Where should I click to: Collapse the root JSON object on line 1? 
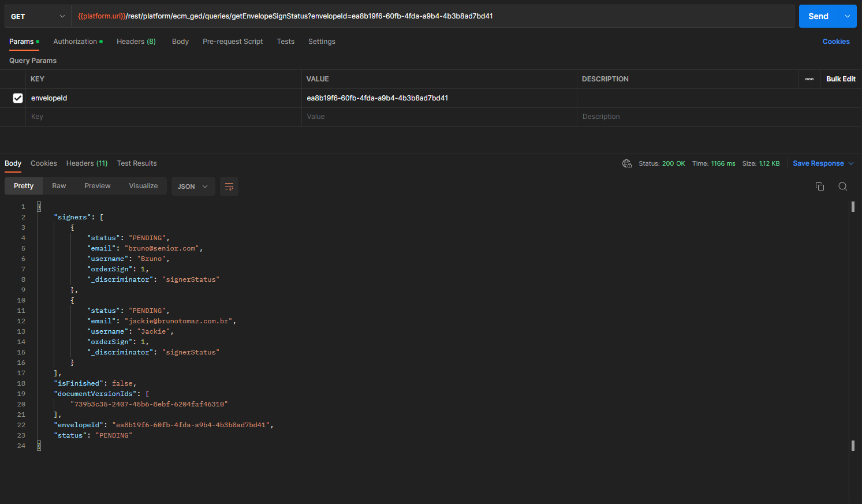[x=39, y=207]
